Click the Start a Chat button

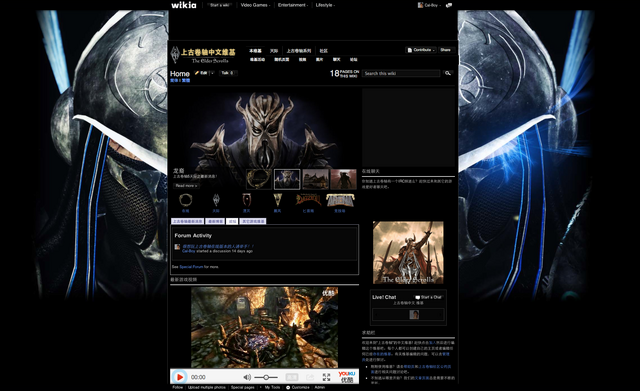click(429, 297)
